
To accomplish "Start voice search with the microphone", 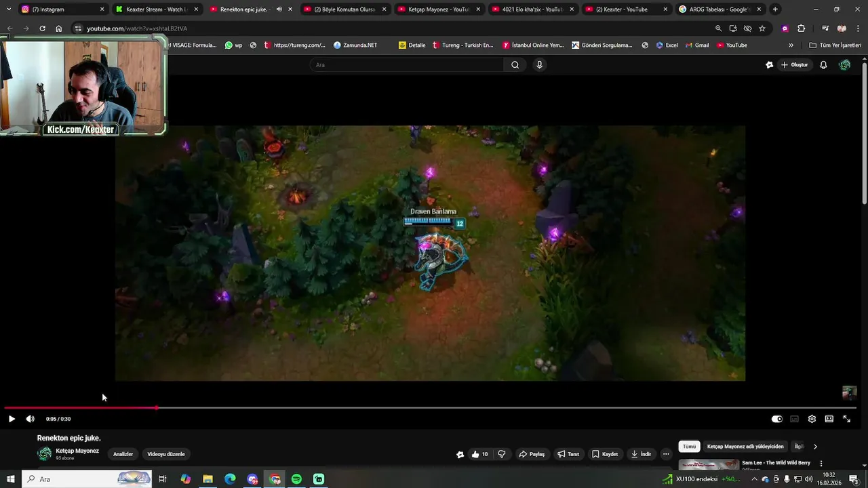I will (540, 64).
